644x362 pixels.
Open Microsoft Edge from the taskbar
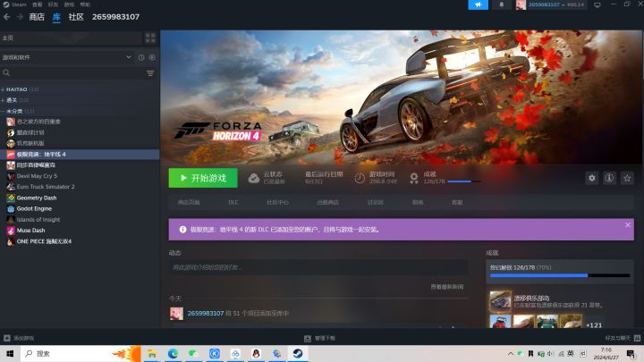(x=173, y=353)
